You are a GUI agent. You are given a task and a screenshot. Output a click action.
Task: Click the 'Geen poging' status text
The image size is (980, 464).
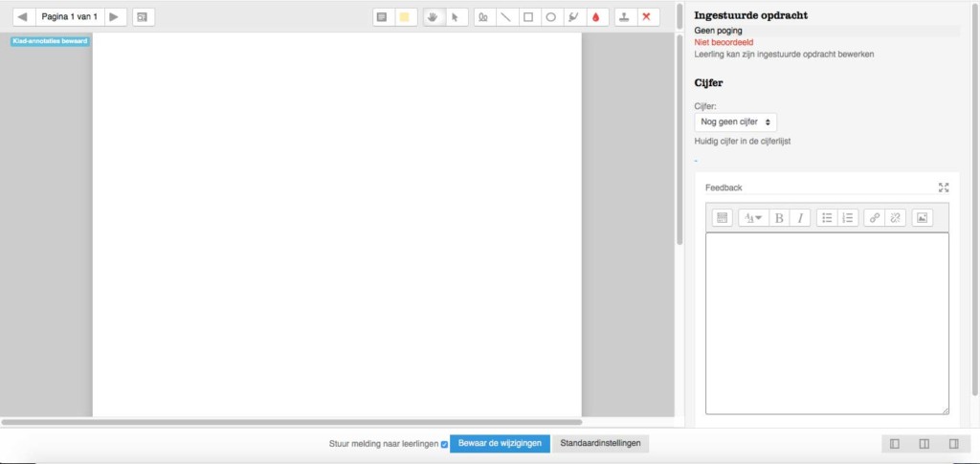[718, 31]
